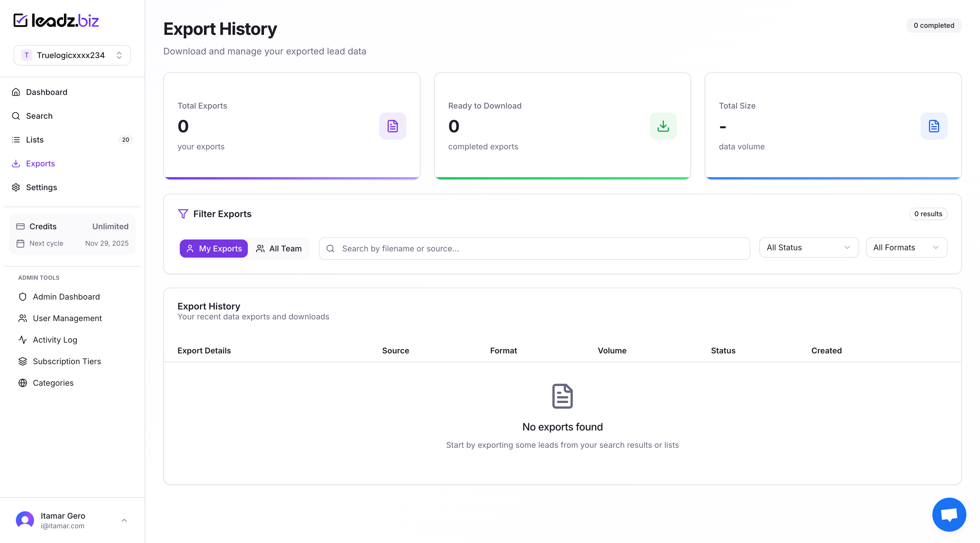
Task: Open Settings from the sidebar
Action: 41,187
